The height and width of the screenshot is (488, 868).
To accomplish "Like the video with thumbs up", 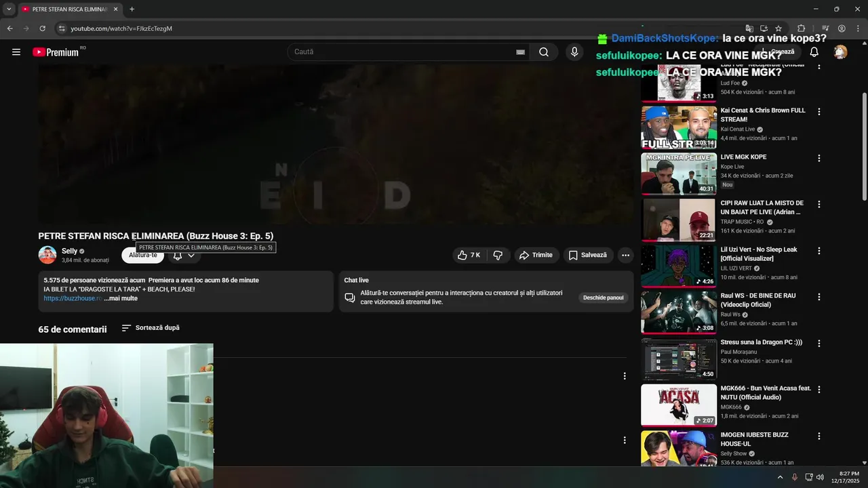I will click(x=469, y=255).
